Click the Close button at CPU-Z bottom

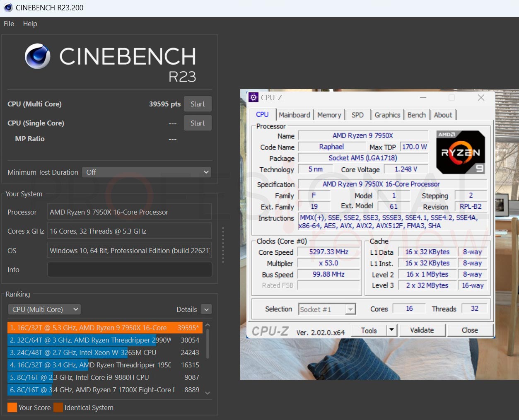pos(470,330)
